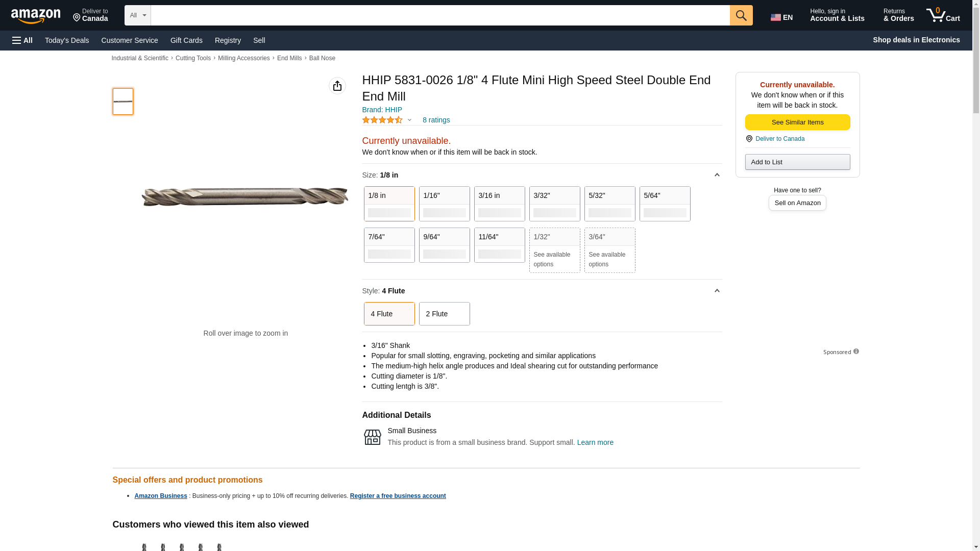
Task: Click the share icon on product image
Action: point(337,86)
